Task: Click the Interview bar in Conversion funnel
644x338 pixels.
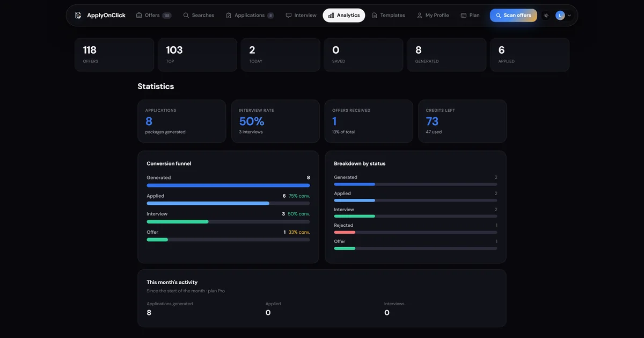Action: point(228,221)
